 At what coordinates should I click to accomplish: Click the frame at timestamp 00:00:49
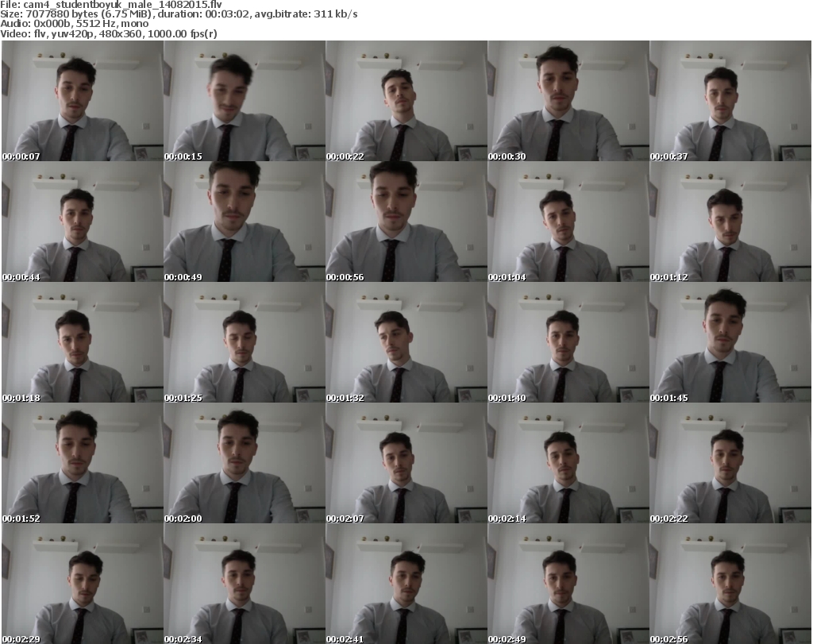tap(245, 222)
